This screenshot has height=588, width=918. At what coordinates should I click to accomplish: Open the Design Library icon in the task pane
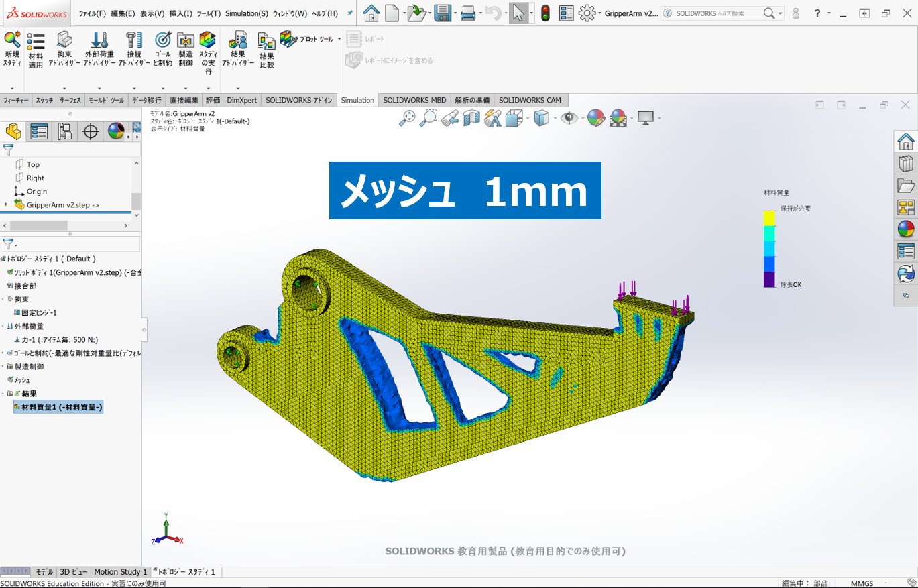(x=906, y=164)
